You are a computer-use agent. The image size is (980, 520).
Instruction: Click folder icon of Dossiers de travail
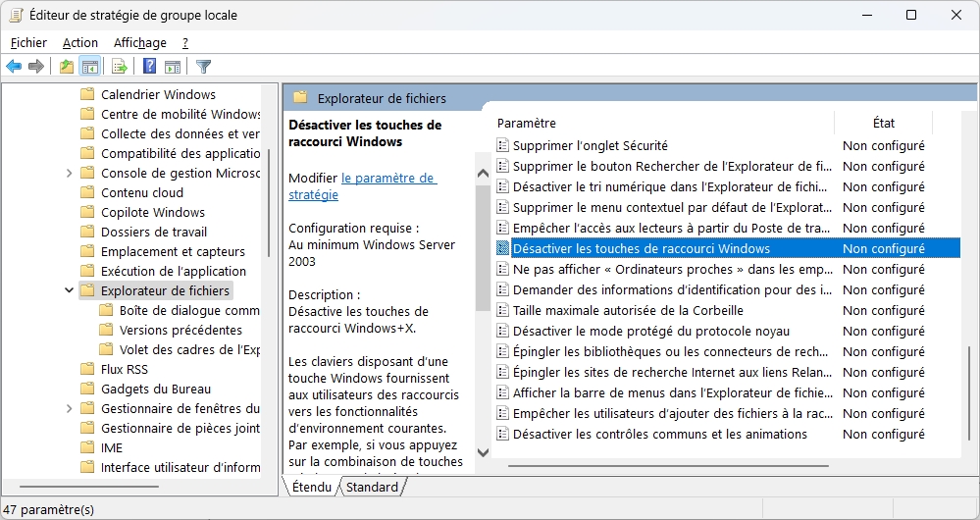click(x=87, y=232)
